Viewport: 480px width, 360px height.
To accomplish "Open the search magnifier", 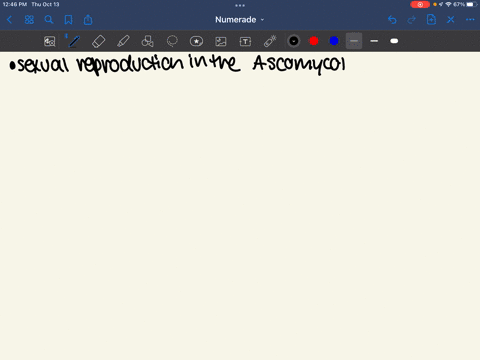I will point(49,20).
